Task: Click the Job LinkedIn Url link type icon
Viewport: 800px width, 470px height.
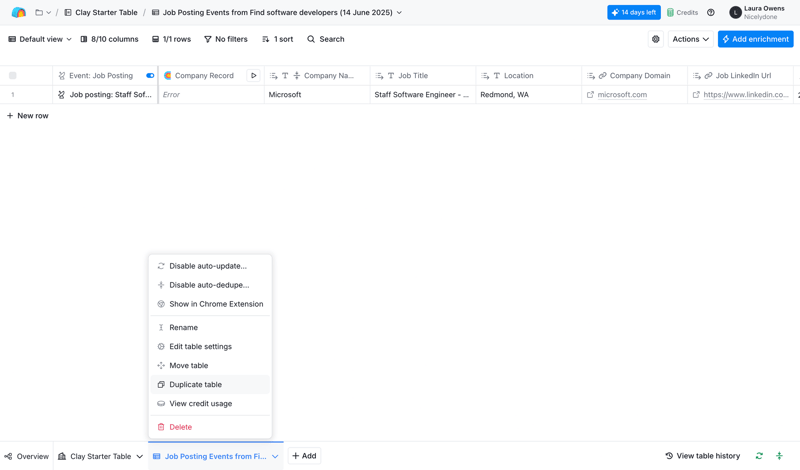Action: click(708, 76)
